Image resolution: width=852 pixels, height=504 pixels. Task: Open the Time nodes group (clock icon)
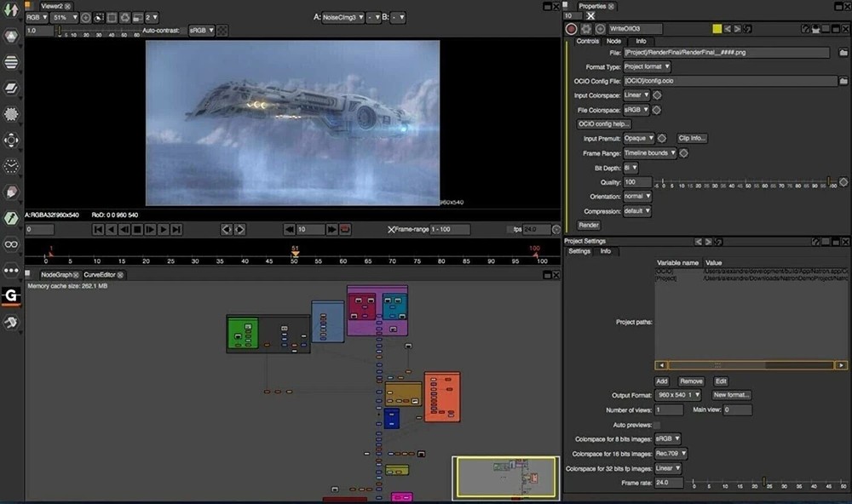11,163
